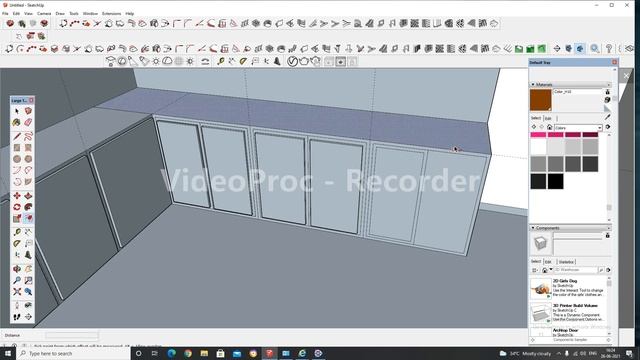
Task: Switch to Materials Edit tab
Action: pyautogui.click(x=548, y=118)
